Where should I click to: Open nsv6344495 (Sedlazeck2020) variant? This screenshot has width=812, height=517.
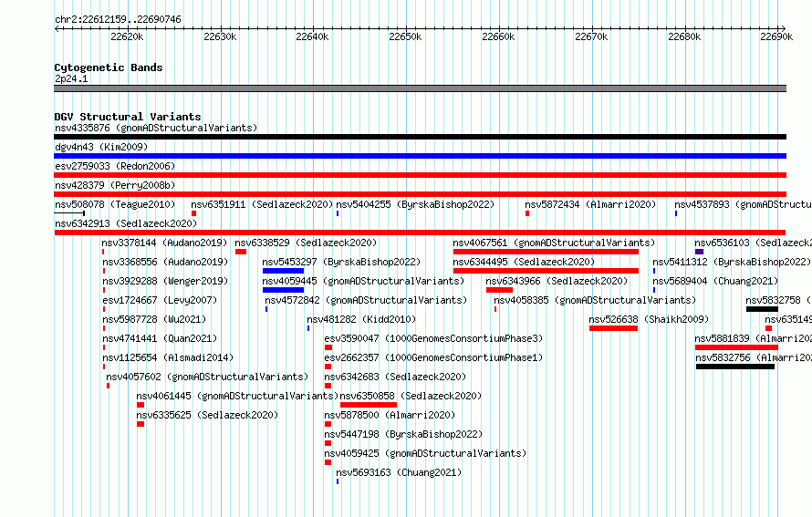(x=524, y=262)
